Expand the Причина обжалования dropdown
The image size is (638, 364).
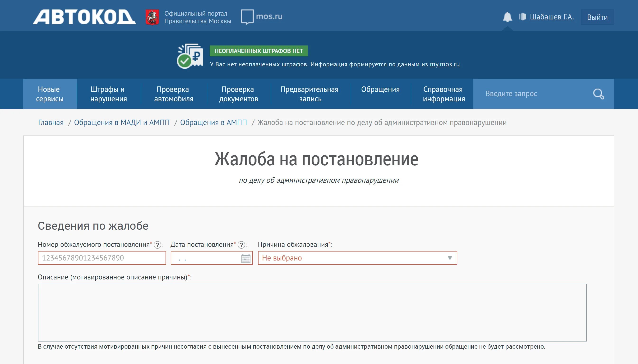point(357,258)
